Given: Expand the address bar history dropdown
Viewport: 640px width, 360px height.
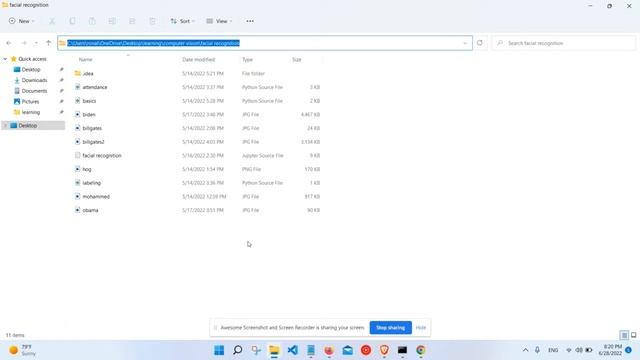Looking at the screenshot, I should point(465,43).
